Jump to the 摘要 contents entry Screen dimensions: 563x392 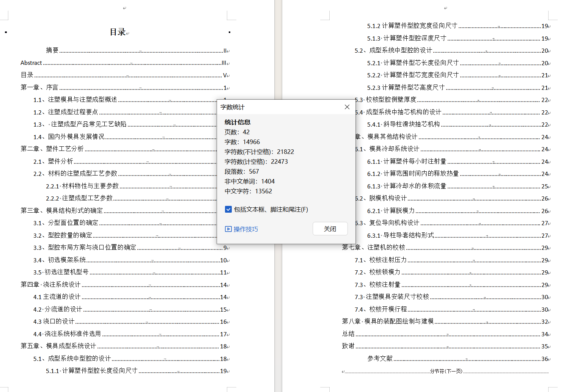pos(138,50)
